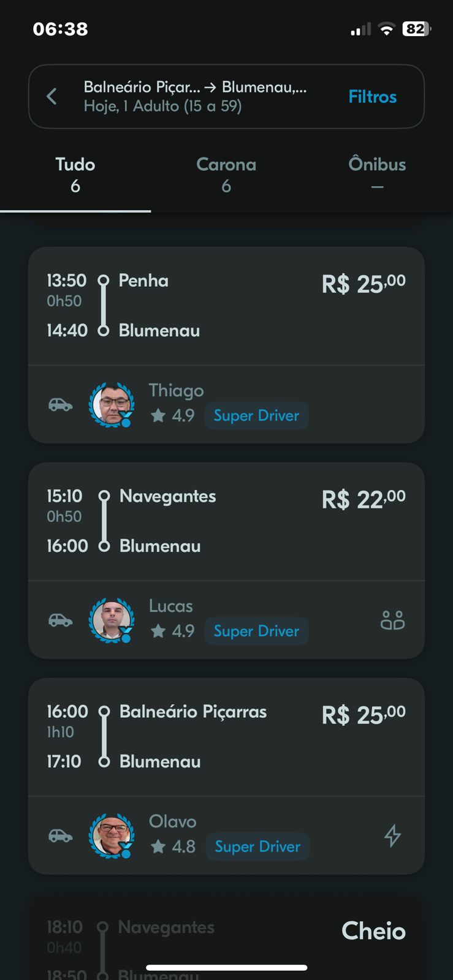
Task: Tap Olavo's Super Driver badge
Action: click(257, 847)
